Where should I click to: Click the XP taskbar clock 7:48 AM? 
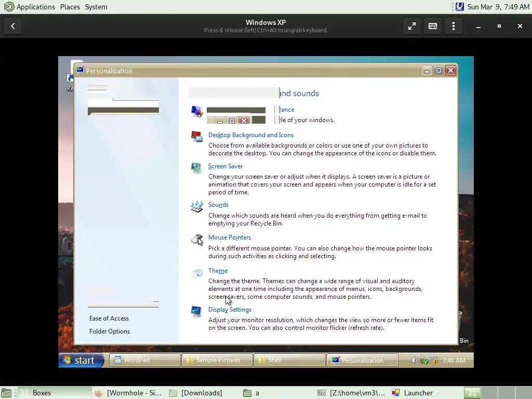pyautogui.click(x=454, y=361)
